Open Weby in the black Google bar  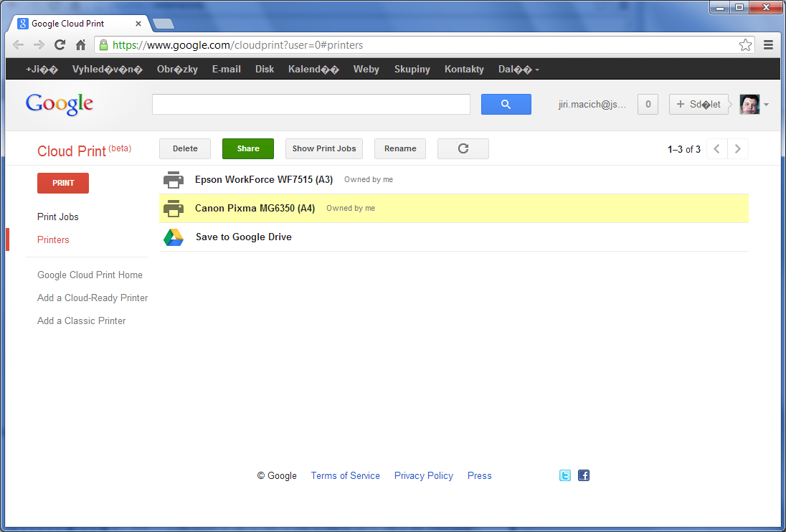[x=366, y=70]
